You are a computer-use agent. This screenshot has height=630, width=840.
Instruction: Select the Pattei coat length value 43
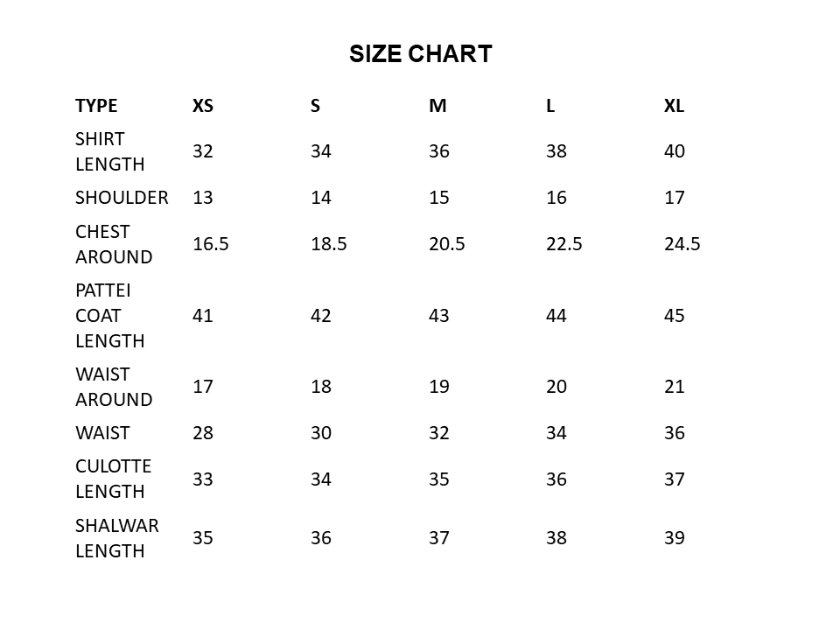pos(439,315)
